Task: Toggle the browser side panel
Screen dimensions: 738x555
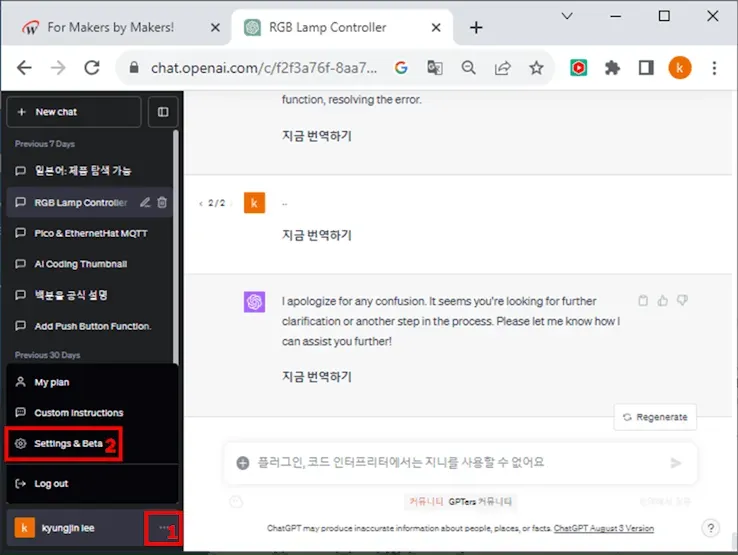Action: coord(646,68)
